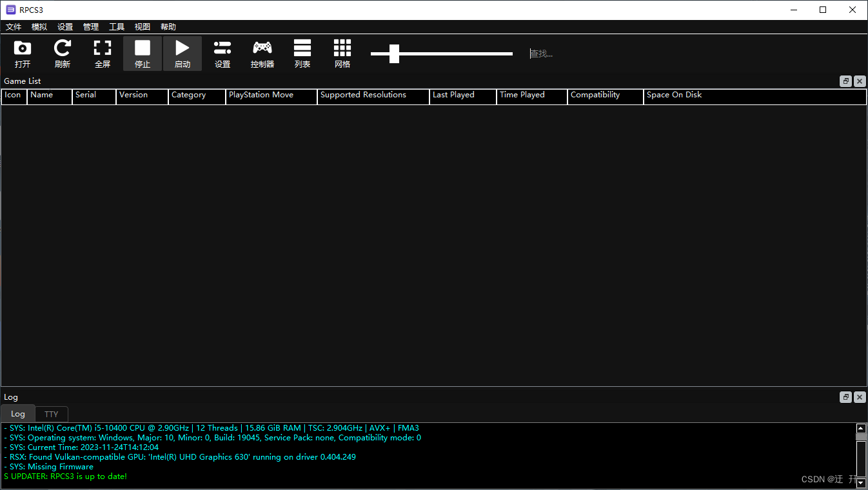
Task: Open the 管理 menu
Action: pyautogui.click(x=91, y=27)
